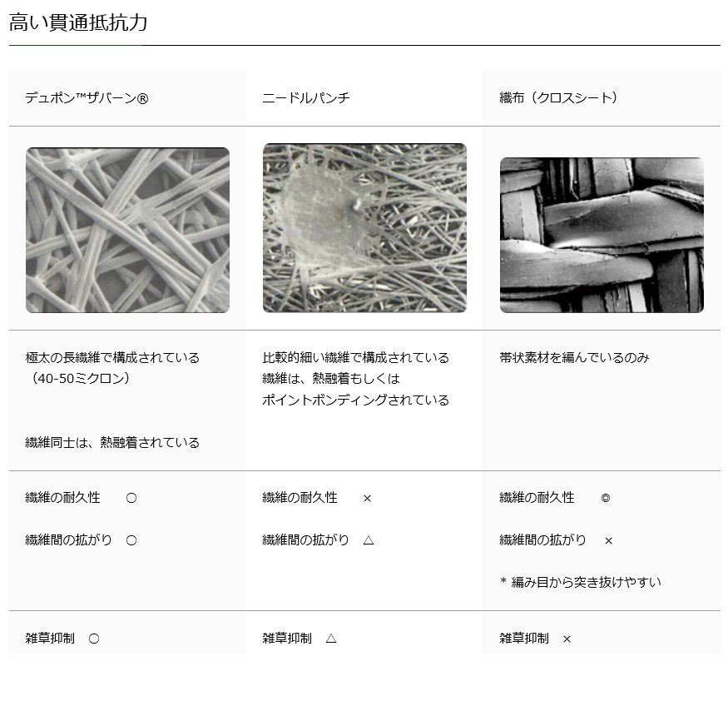
Task: Click the double circle mark for woven cloth durability
Action: click(606, 498)
